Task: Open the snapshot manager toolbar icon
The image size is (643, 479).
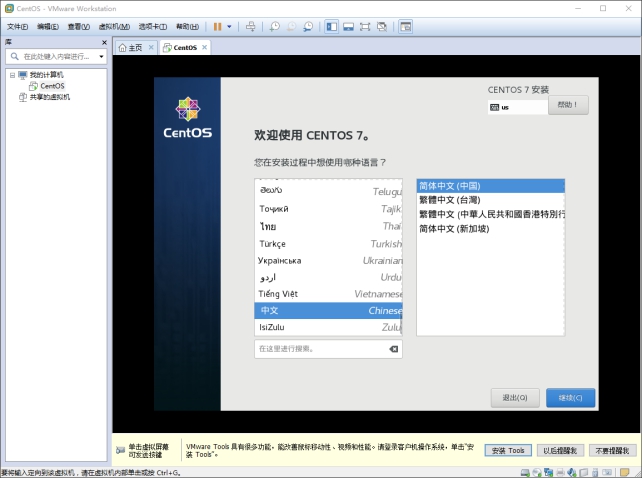Action: 308,27
